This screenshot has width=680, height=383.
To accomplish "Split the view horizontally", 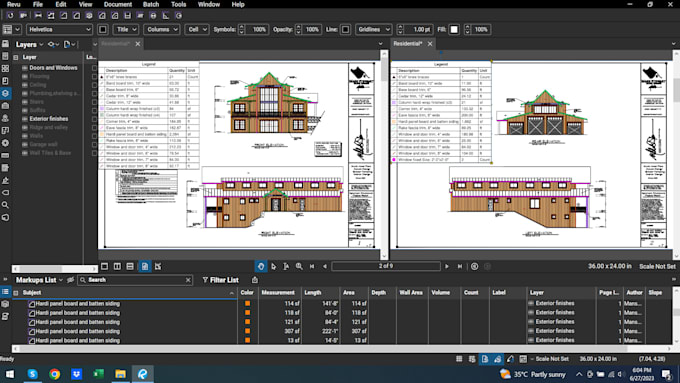I will pos(130,266).
